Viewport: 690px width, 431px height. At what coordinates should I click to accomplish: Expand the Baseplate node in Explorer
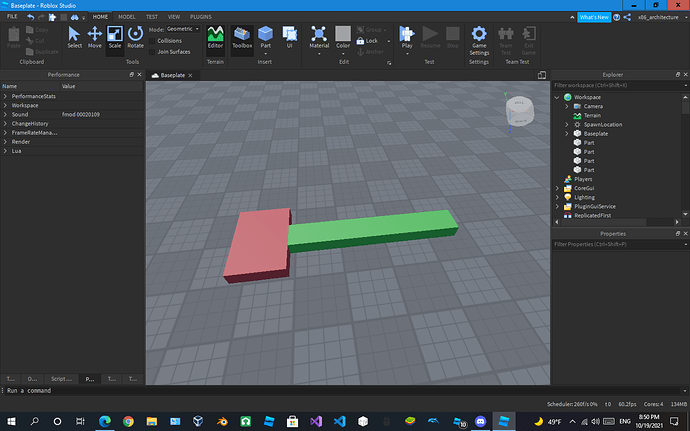567,134
